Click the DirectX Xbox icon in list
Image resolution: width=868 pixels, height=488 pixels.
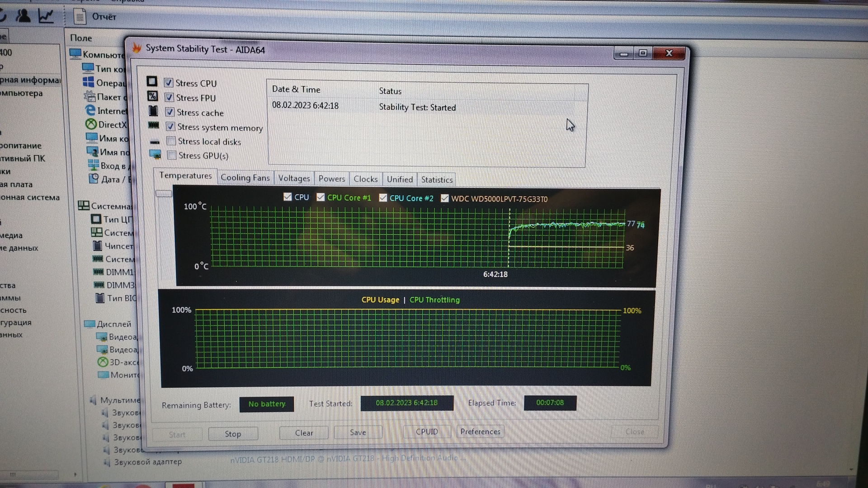click(x=91, y=124)
